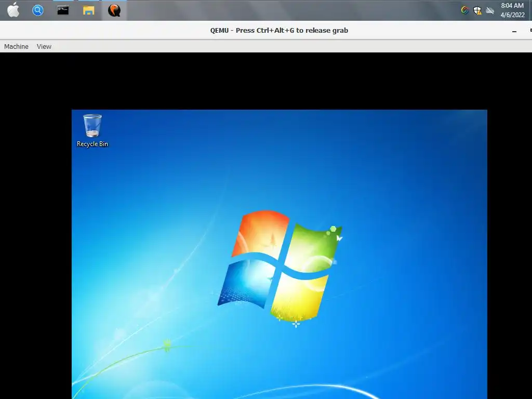Open the Command Prompt taskbar icon
The width and height of the screenshot is (532, 399).
click(x=63, y=10)
